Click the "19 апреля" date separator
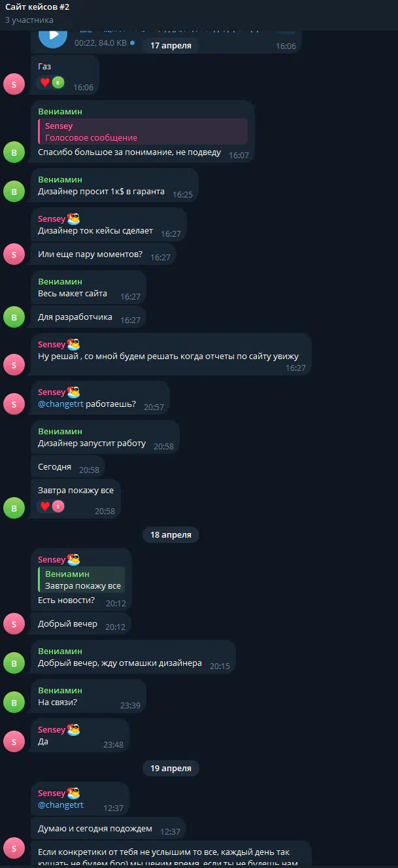Viewport: 398px width, 868px height. (171, 768)
